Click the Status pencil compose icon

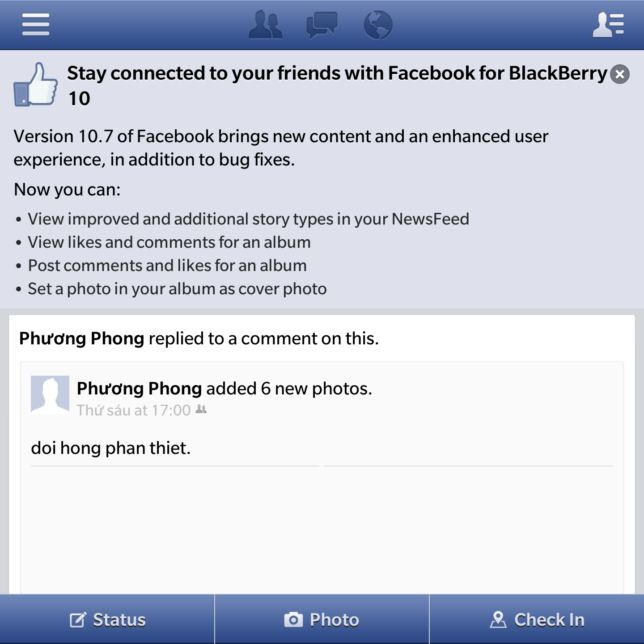(x=78, y=620)
